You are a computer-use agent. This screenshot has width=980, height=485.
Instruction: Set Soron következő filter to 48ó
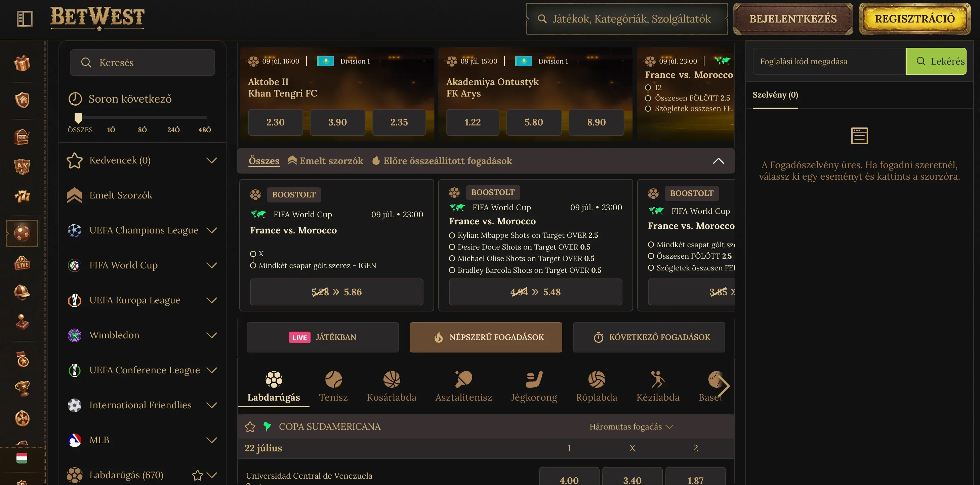click(205, 130)
